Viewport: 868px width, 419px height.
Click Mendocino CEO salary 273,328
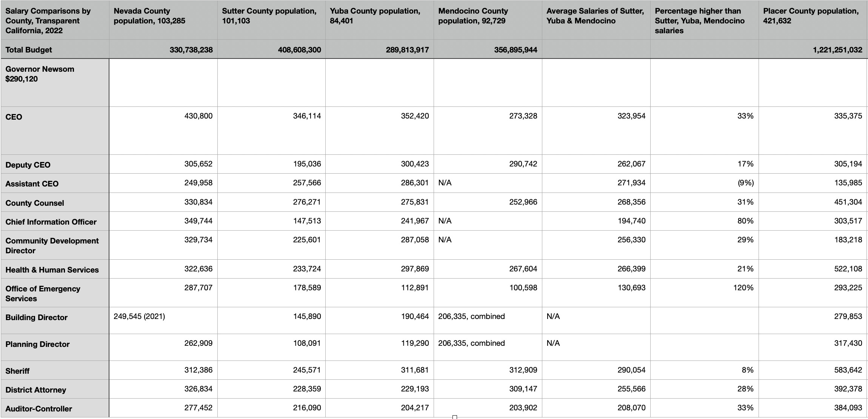[x=523, y=116]
